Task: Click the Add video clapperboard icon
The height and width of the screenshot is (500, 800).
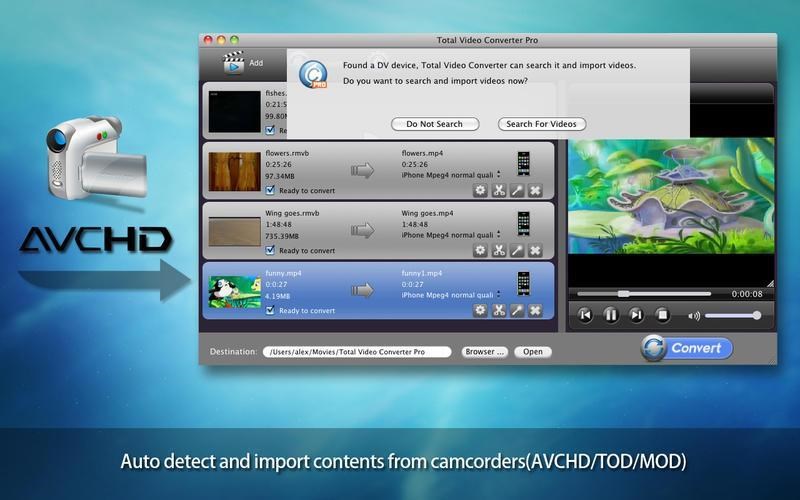Action: coord(234,63)
